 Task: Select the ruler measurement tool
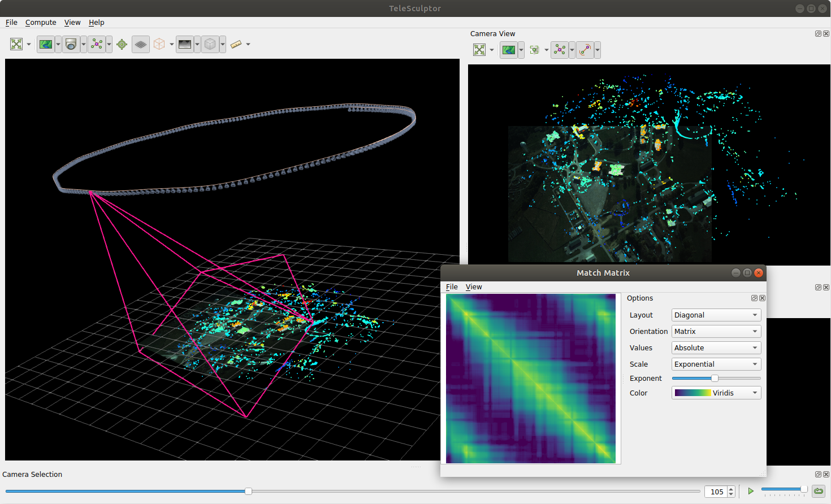tap(236, 44)
